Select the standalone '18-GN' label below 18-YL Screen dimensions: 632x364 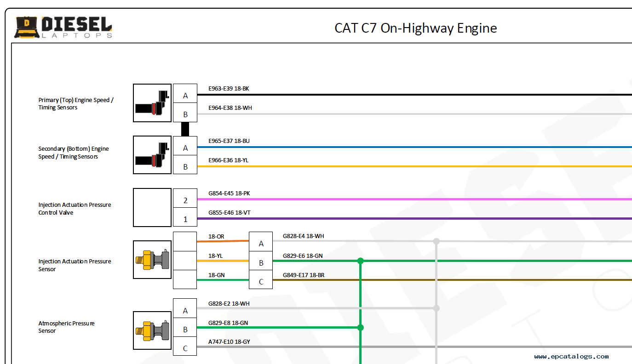click(x=216, y=275)
